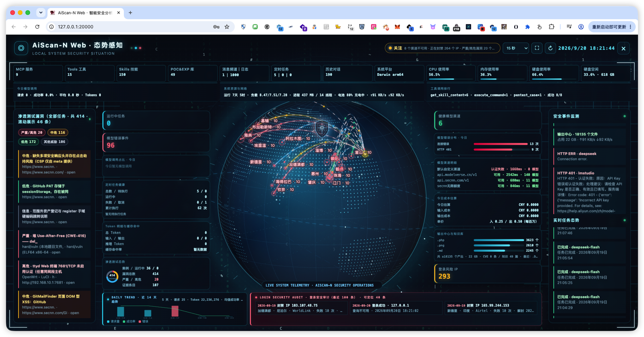Toggle fullscreen mode for the dashboard
Screen dimensions: 644x337
[x=537, y=48]
